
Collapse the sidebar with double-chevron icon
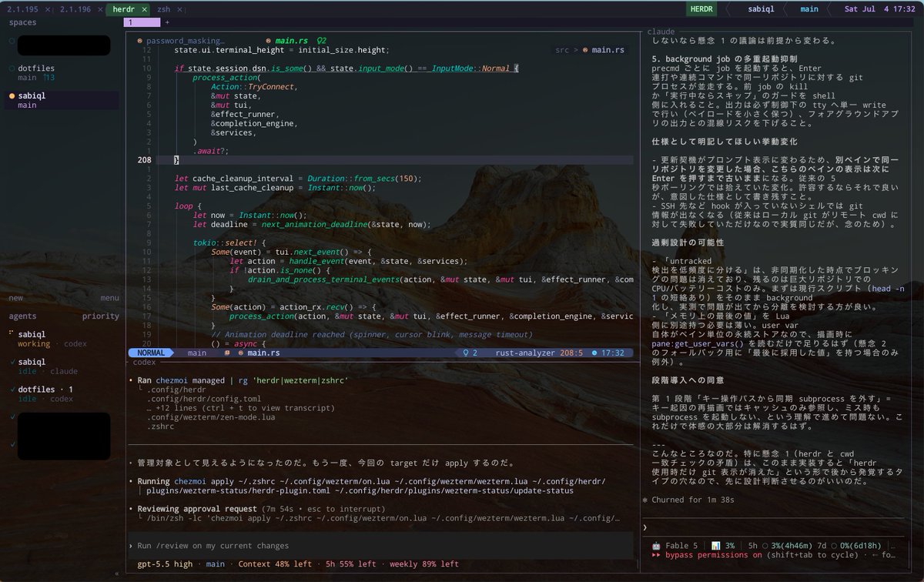(118, 574)
